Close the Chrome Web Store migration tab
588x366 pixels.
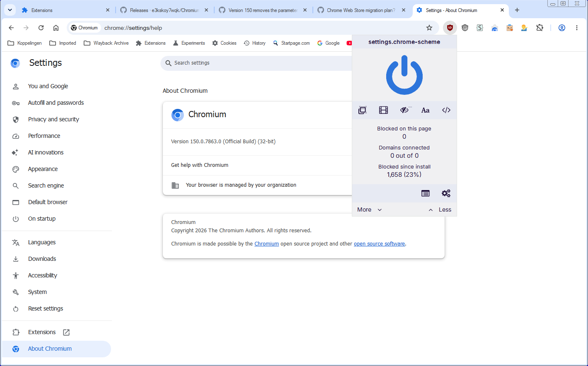point(404,10)
